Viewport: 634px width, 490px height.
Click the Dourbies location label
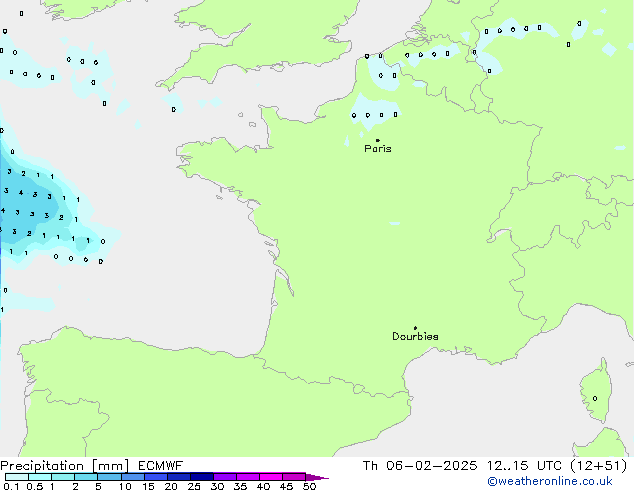pos(415,336)
